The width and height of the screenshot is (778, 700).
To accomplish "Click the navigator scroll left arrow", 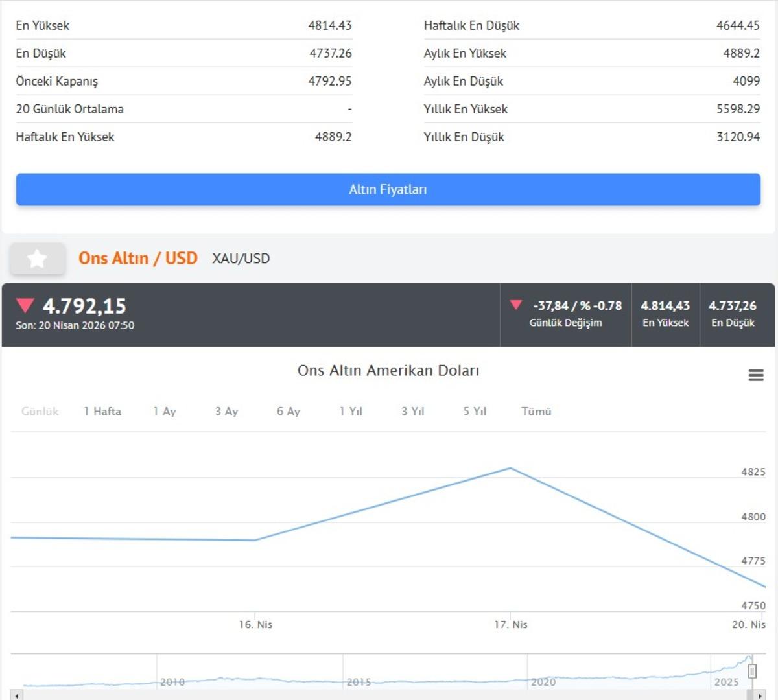I will [x=18, y=695].
